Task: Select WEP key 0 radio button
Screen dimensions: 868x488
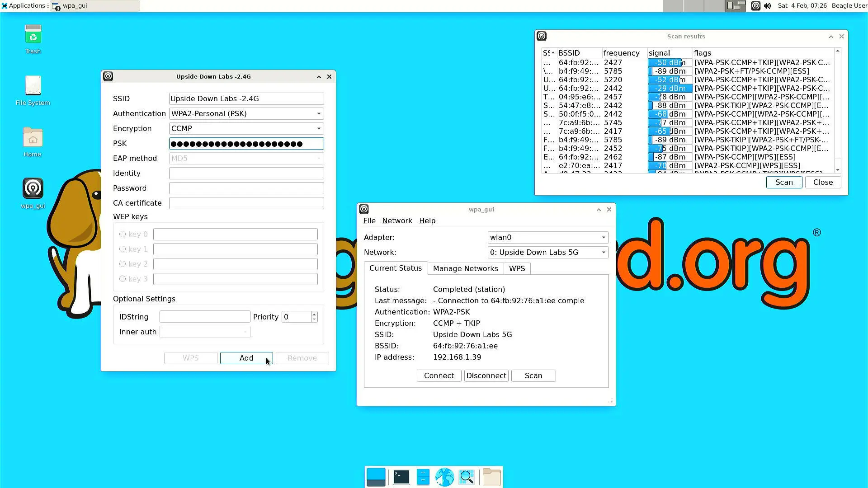Action: pyautogui.click(x=122, y=234)
